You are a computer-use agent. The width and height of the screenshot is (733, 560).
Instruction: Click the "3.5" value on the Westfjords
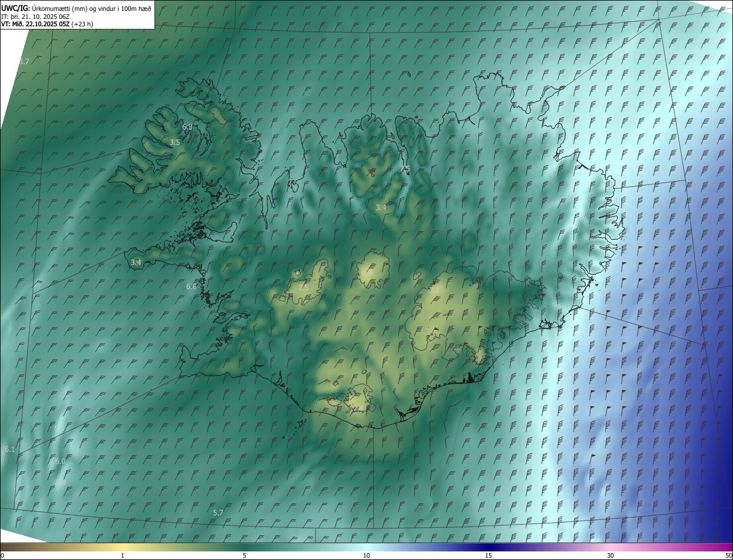[175, 142]
